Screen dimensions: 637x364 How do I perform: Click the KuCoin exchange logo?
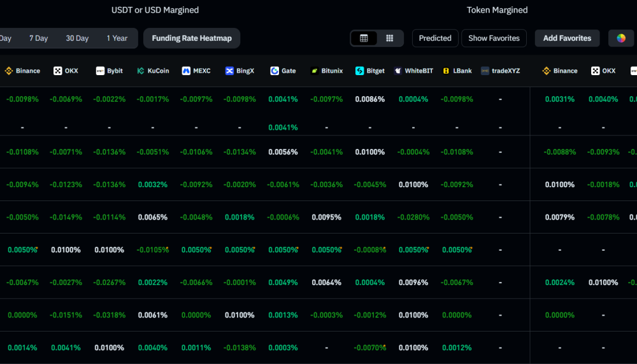141,71
